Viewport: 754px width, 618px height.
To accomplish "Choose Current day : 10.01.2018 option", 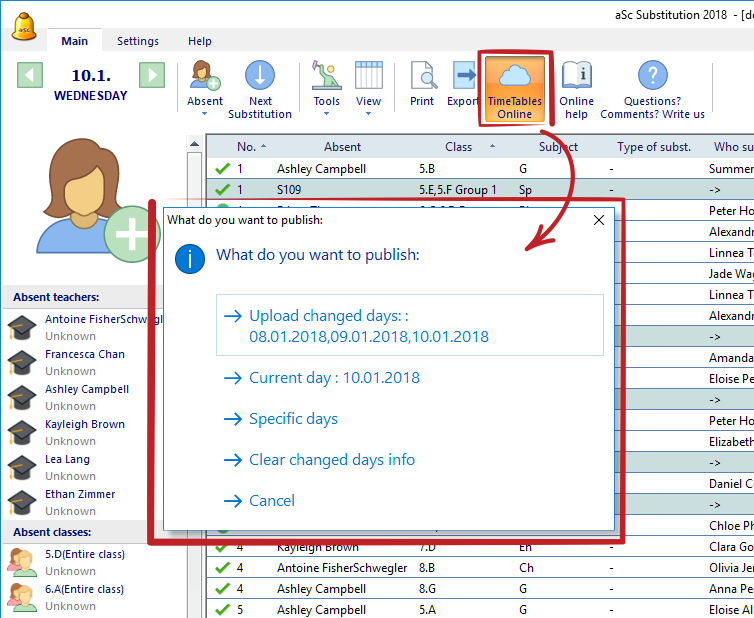I will [334, 378].
